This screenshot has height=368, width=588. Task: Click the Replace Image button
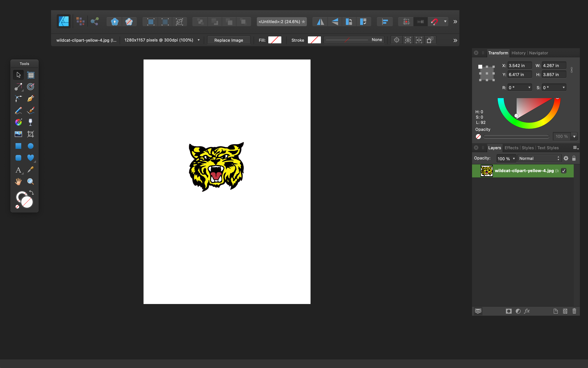click(229, 40)
